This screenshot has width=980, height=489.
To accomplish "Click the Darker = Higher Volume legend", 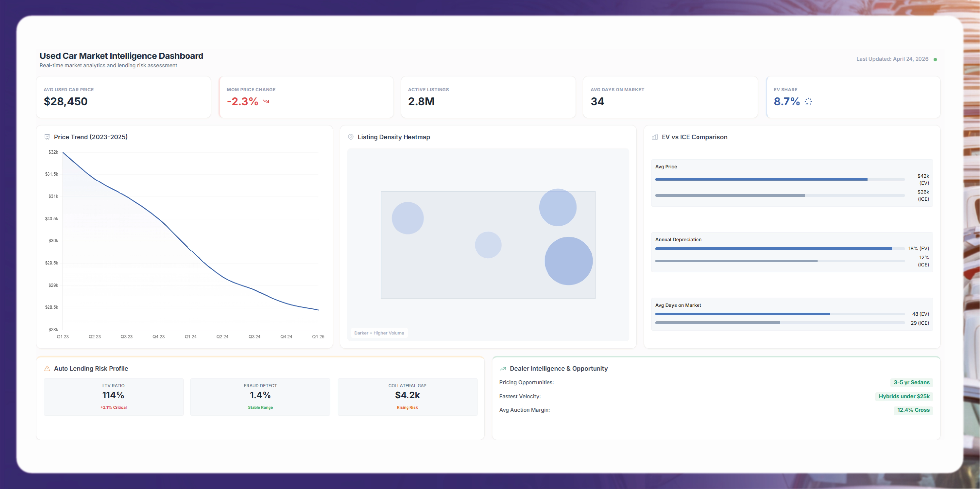I will [379, 333].
